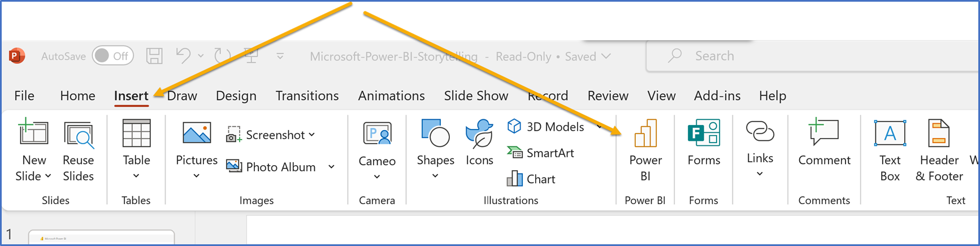Image resolution: width=980 pixels, height=246 pixels.
Task: Open the Slide Show tab
Action: (x=476, y=96)
